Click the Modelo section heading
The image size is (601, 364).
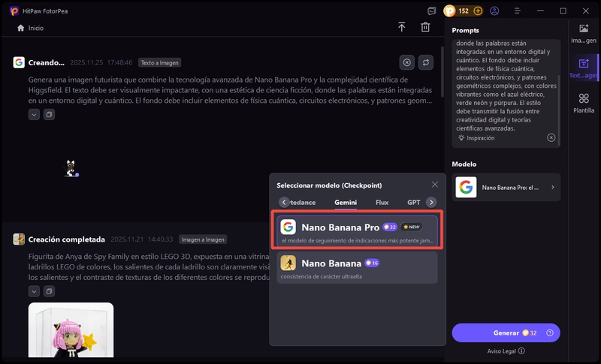[464, 164]
